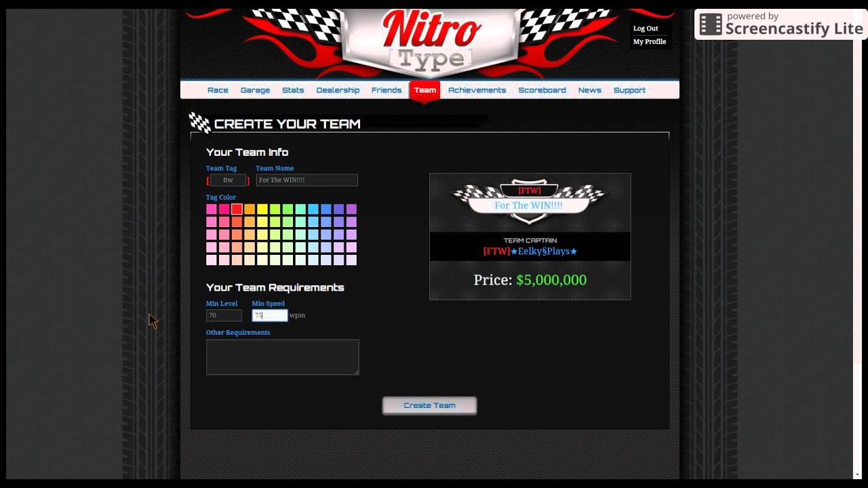868x488 pixels.
Task: Click the captain name [FTW]★Eelky§Plays★
Action: 530,251
